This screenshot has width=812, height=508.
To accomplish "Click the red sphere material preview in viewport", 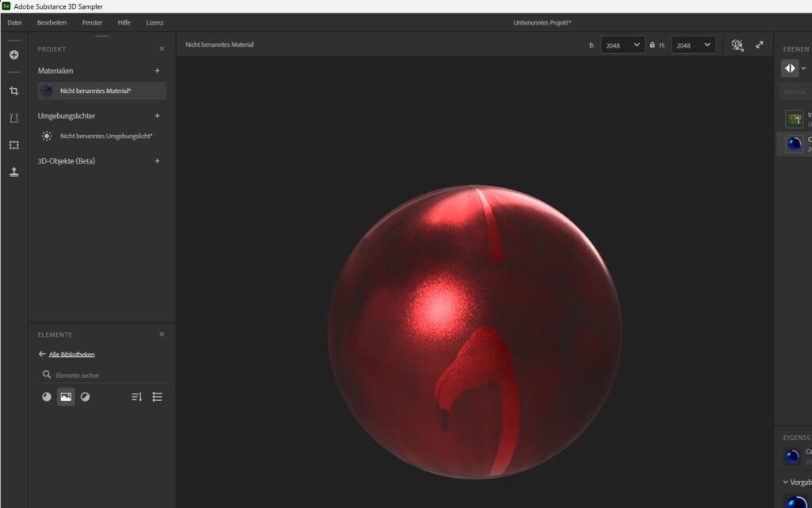I will (474, 332).
